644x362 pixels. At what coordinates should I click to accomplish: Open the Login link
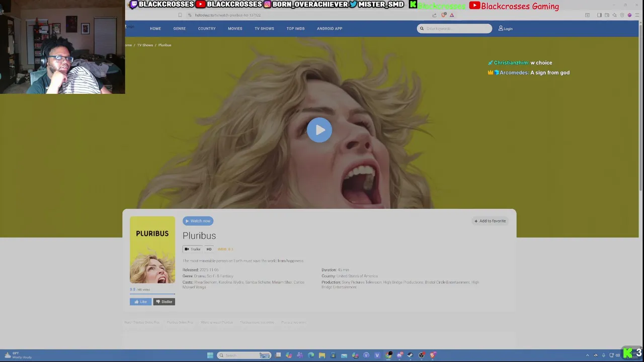click(506, 29)
